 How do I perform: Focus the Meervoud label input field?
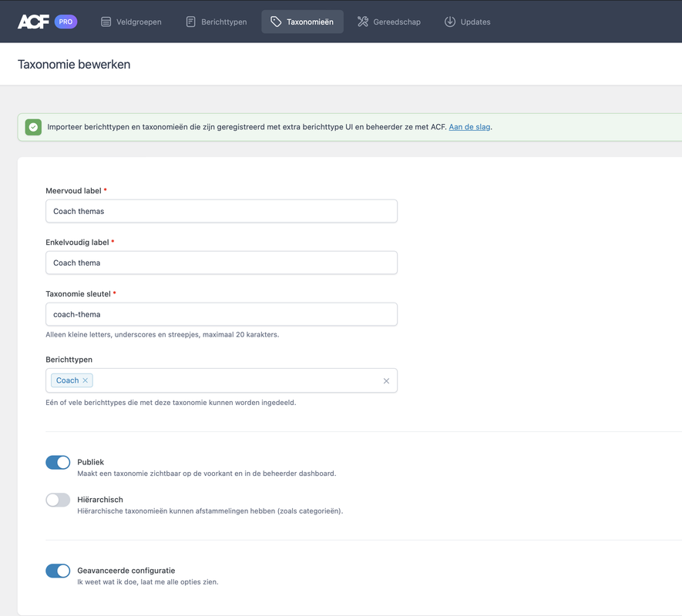click(x=221, y=211)
